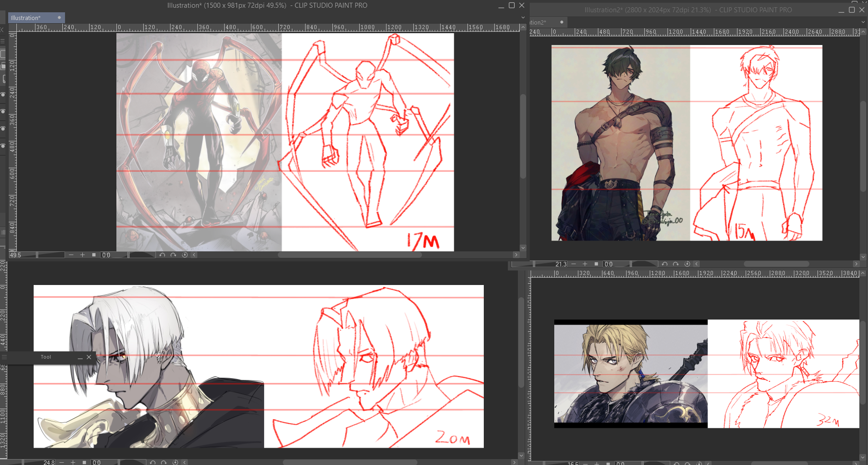This screenshot has width=868, height=465.
Task: Click the Illustration2 horizontal scrollbar thumb
Action: pyautogui.click(x=776, y=264)
